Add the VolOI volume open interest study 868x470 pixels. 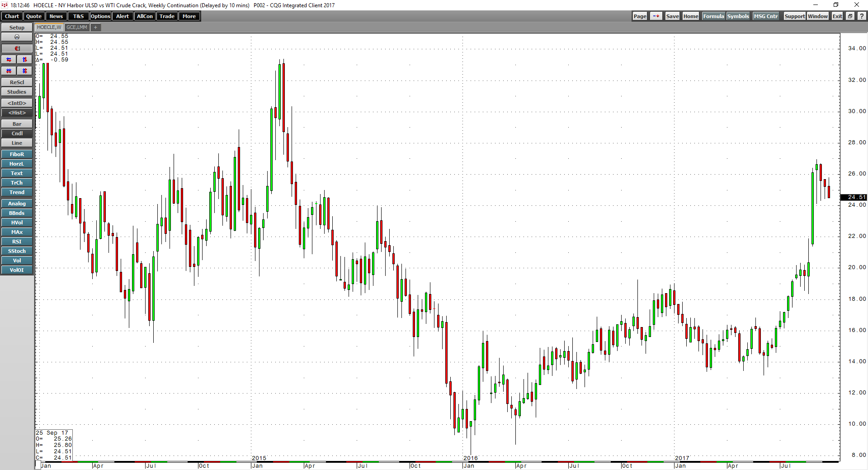click(17, 270)
